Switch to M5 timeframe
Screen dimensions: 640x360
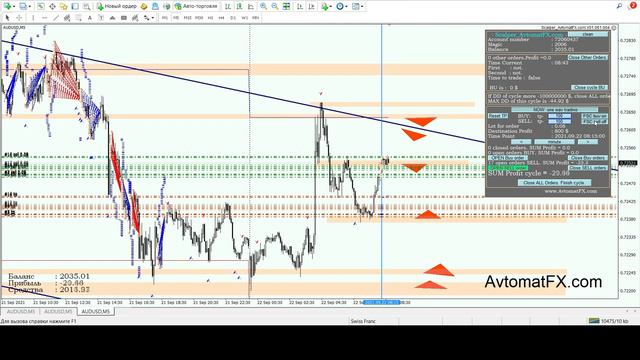(x=176, y=18)
